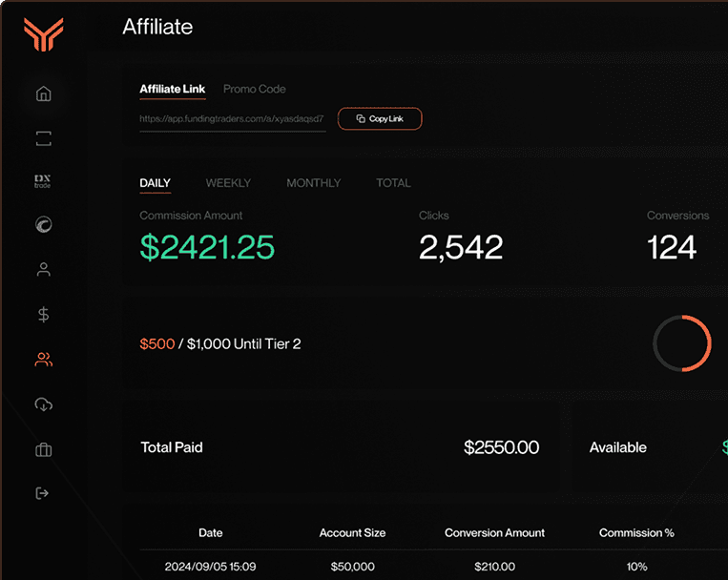Click the 10% commission cell
Viewport: 728px width, 580px height.
636,567
